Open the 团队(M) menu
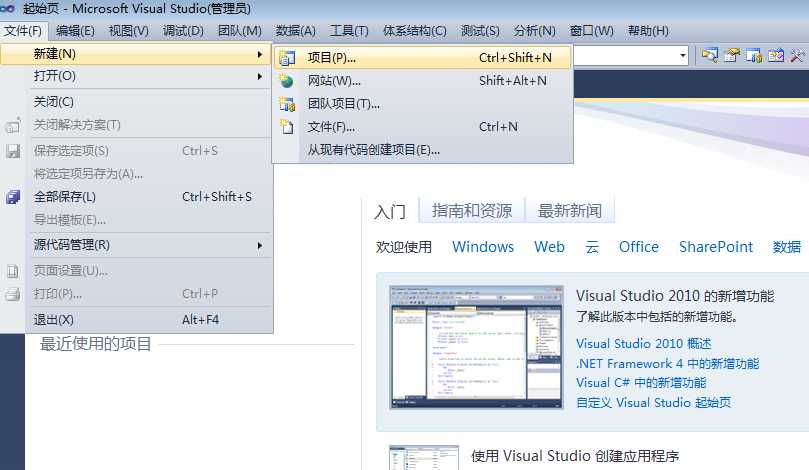This screenshot has width=809, height=470. click(239, 31)
